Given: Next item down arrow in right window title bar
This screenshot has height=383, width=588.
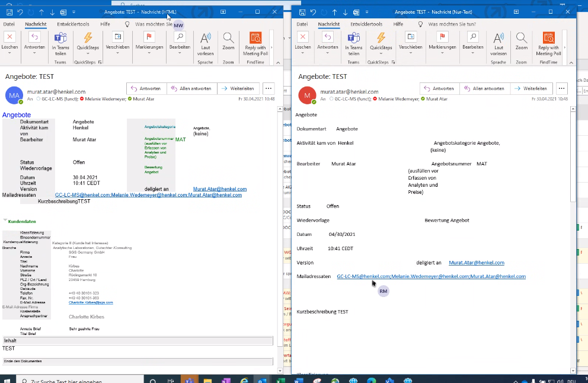Looking at the screenshot, I should pyautogui.click(x=346, y=12).
